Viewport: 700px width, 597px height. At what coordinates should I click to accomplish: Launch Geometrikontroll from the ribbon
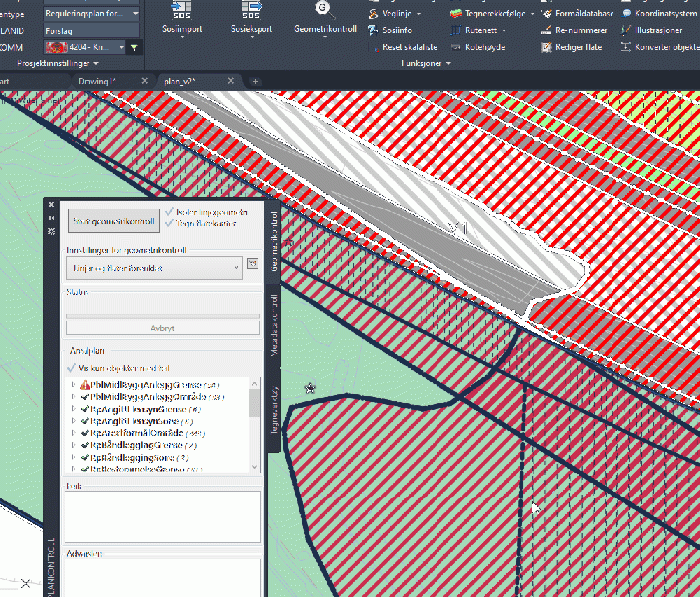tap(325, 18)
